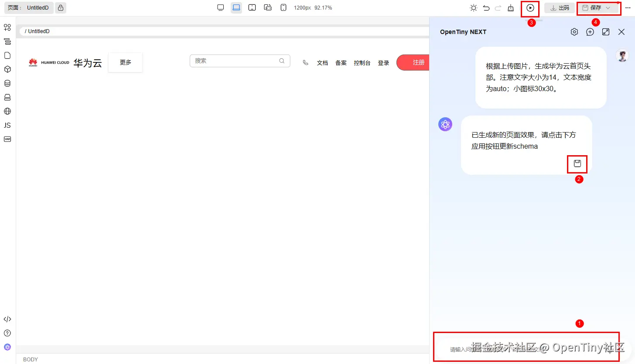This screenshot has height=364, width=635.
Task: Click the red 注册 button
Action: click(x=413, y=62)
